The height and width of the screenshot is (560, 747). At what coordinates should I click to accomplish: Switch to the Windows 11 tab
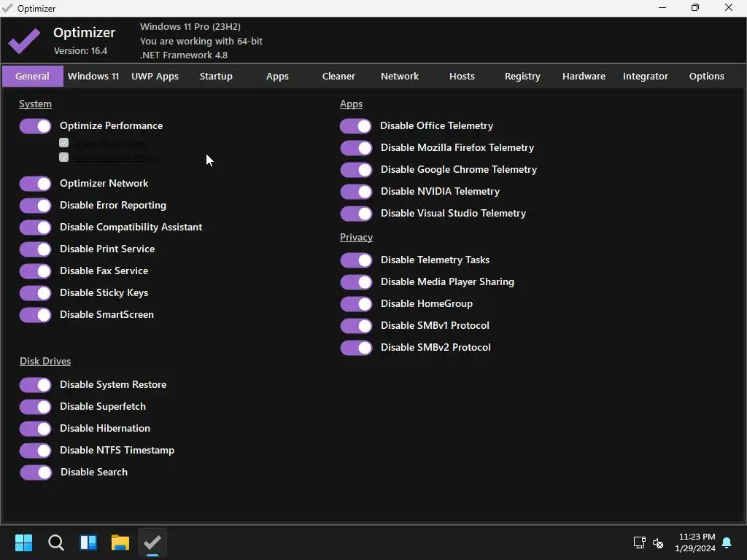coord(93,76)
